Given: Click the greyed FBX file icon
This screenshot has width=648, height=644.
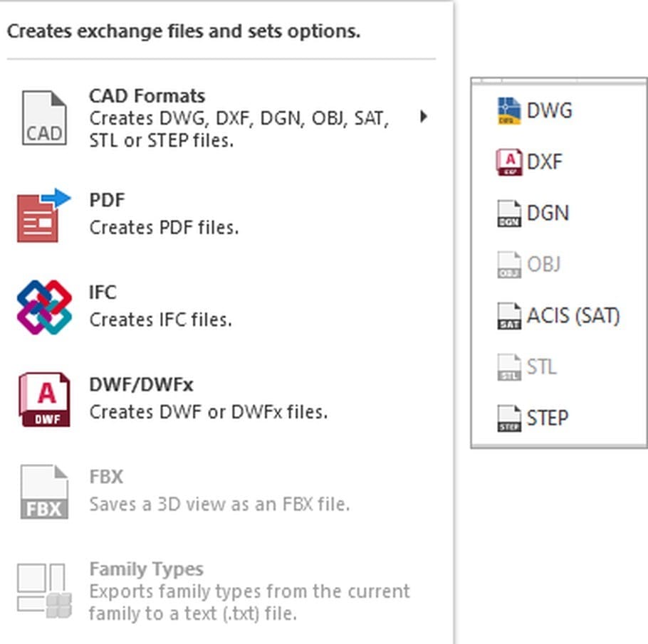Looking at the screenshot, I should pos(44,492).
